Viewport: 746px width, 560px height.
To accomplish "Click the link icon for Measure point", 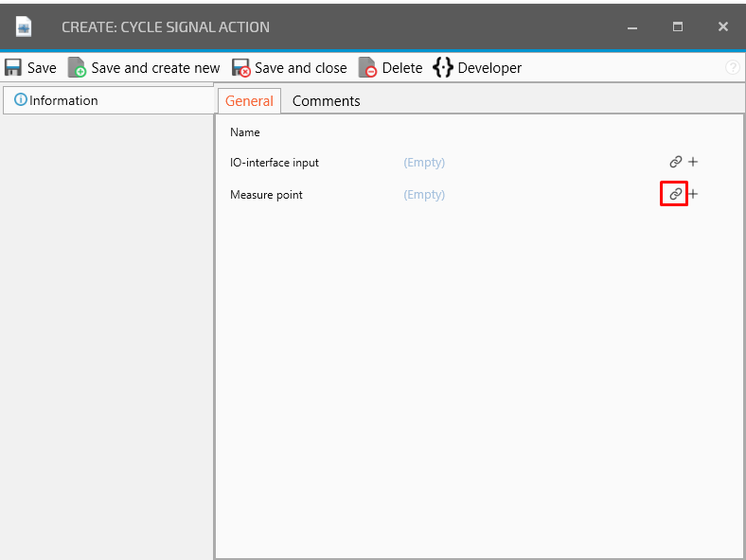I will [675, 194].
